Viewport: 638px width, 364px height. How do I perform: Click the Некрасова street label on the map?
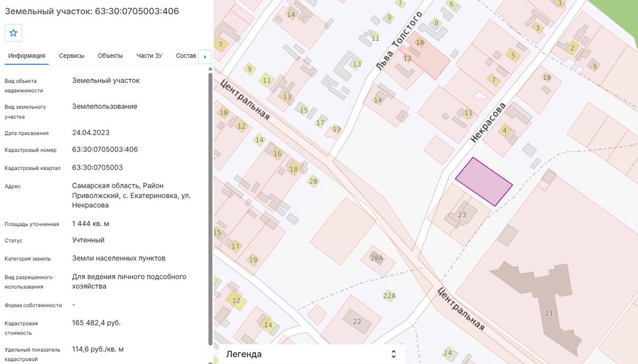[488, 122]
